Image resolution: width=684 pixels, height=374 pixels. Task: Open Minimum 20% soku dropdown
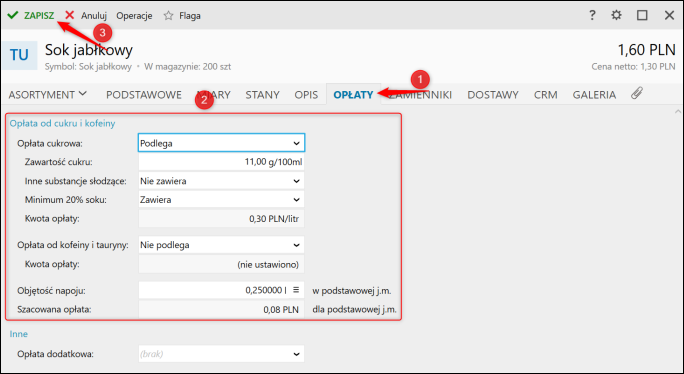221,199
